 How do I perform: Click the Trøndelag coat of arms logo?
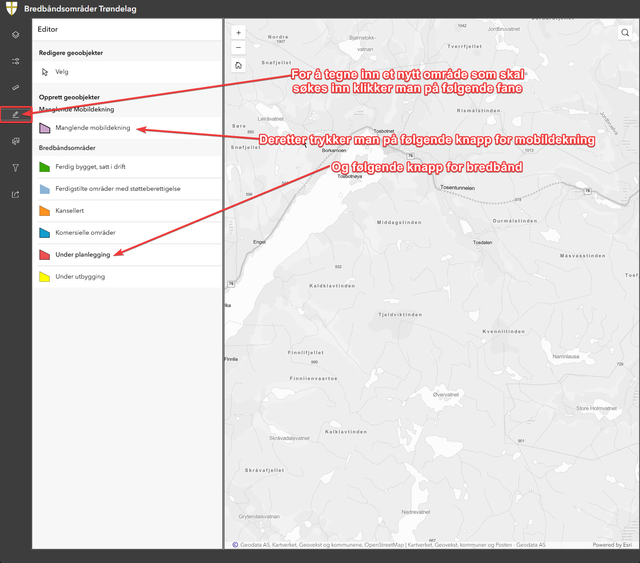(12, 8)
